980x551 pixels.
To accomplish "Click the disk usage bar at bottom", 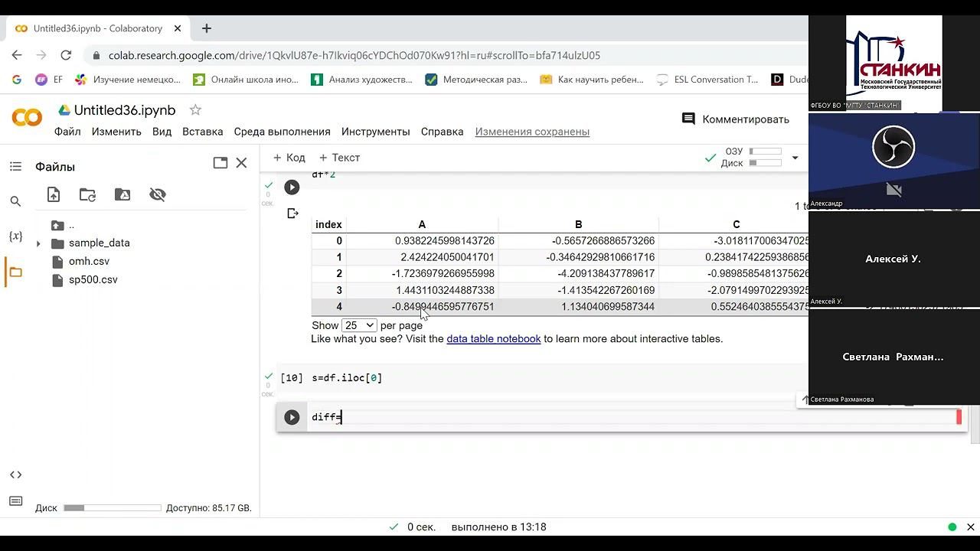I will (113, 508).
